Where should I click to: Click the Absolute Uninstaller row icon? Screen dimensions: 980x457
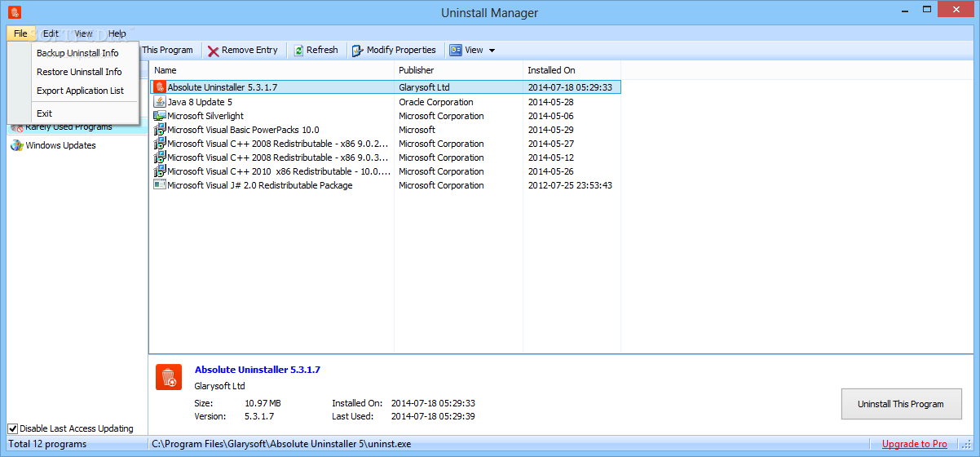(160, 87)
